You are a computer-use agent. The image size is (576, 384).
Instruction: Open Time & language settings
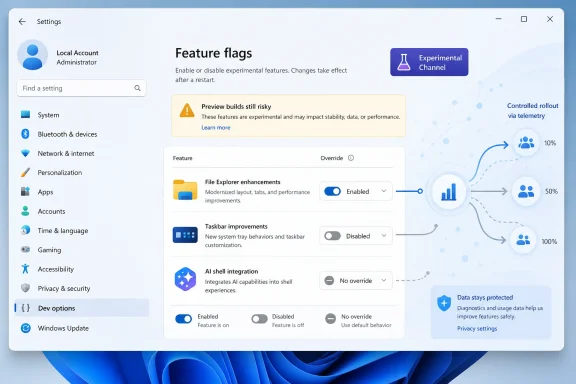tap(82, 230)
